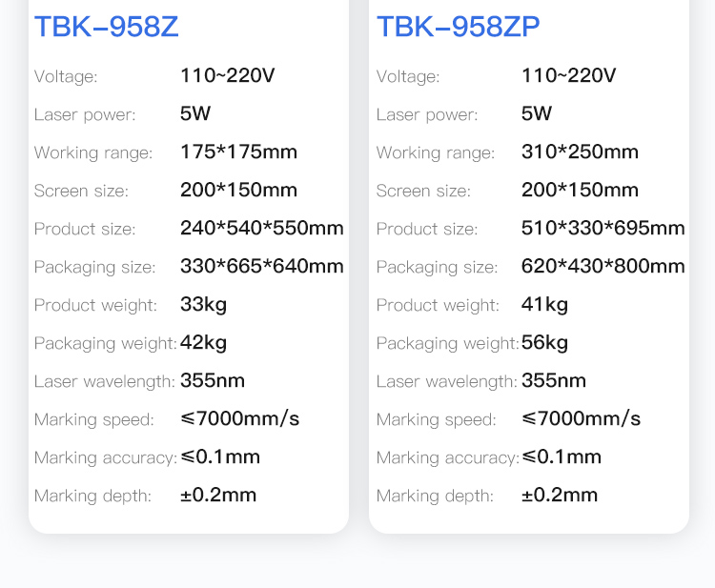Select the 330*665*640mm packaging size
715x588 pixels.
point(261,266)
